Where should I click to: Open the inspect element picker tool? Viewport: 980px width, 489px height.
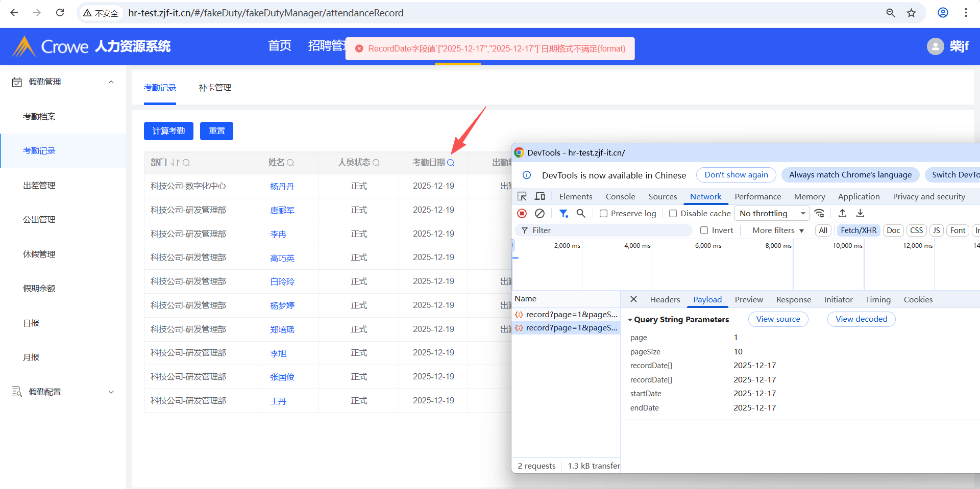point(522,196)
